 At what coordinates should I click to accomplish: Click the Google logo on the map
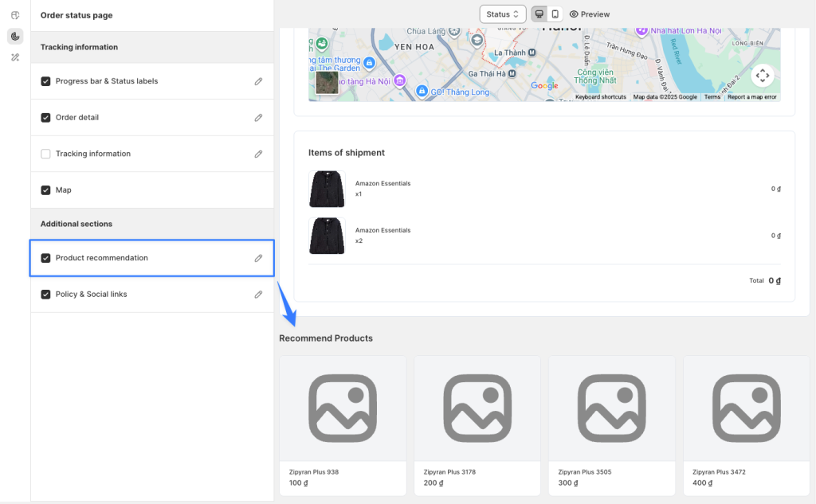click(544, 86)
